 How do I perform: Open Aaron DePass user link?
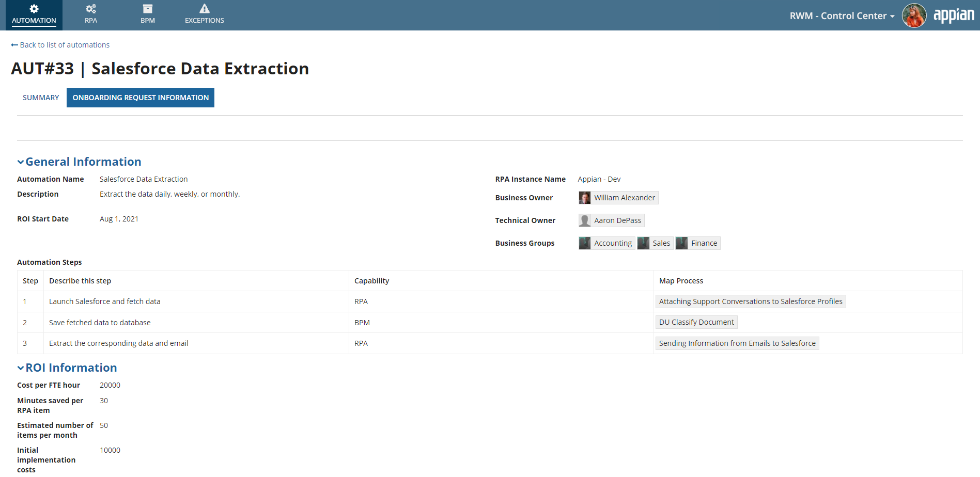point(618,220)
